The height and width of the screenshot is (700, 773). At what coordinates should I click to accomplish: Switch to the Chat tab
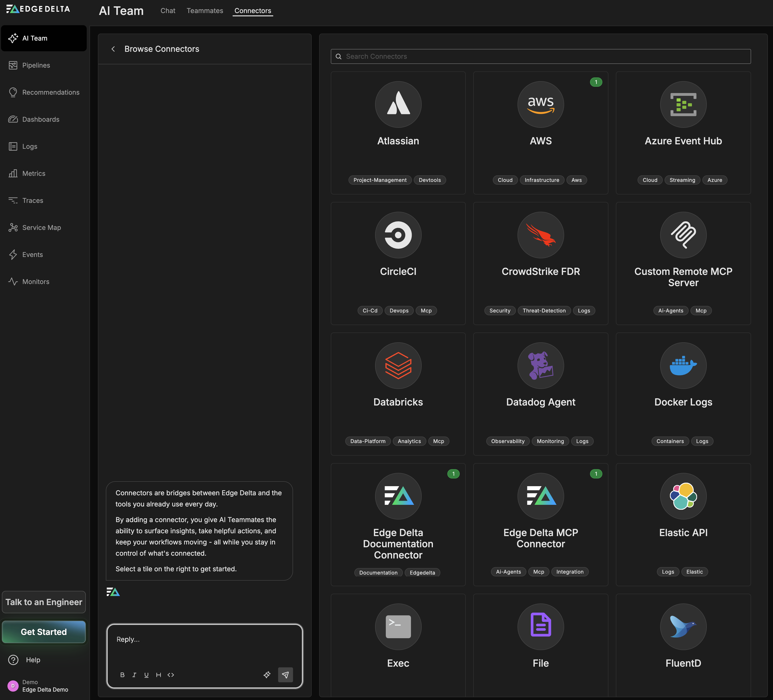[x=168, y=11]
